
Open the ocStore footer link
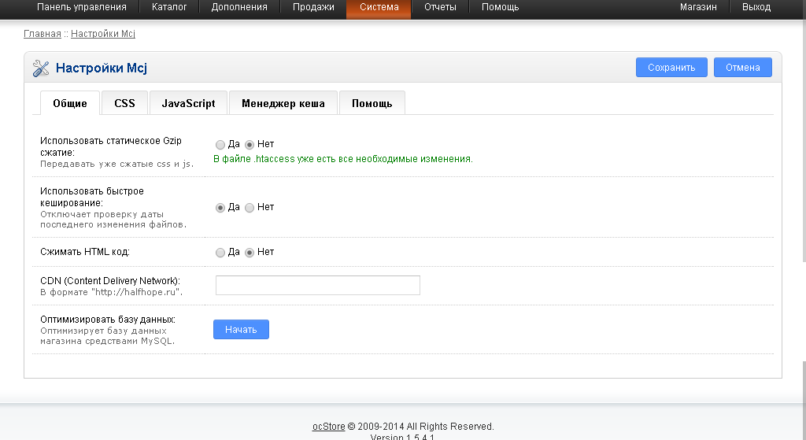pyautogui.click(x=328, y=427)
